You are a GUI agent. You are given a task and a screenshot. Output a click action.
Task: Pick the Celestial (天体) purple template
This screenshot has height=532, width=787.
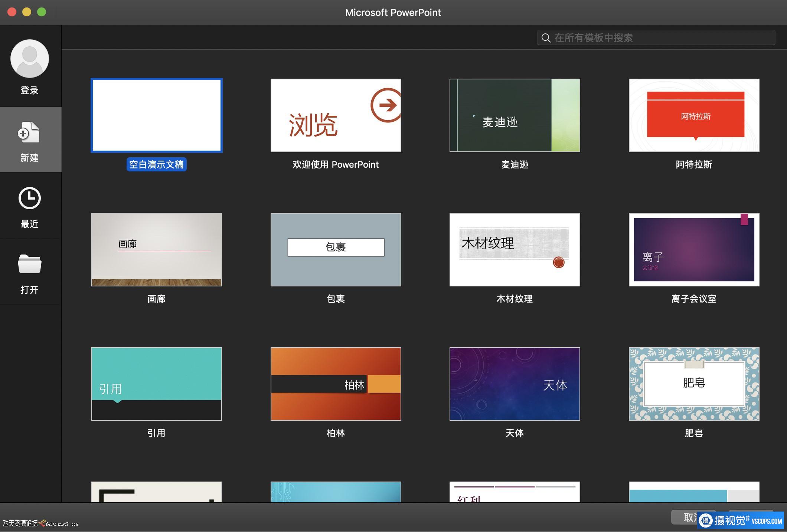515,384
